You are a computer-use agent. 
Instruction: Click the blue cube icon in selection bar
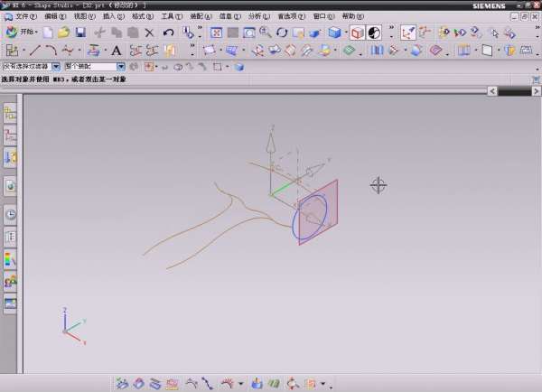coord(239,67)
